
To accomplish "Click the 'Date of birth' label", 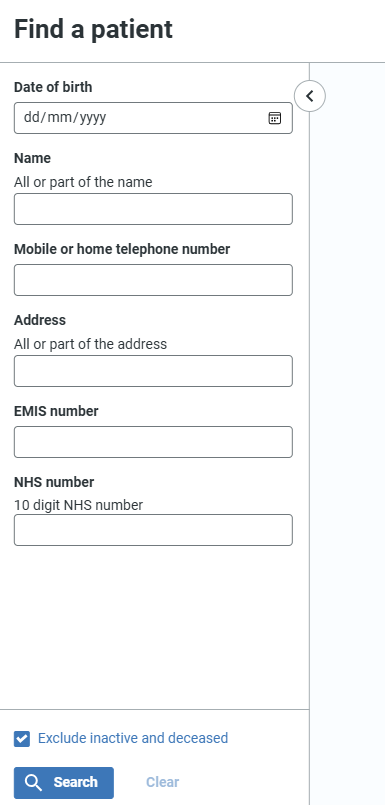I will pyautogui.click(x=53, y=87).
